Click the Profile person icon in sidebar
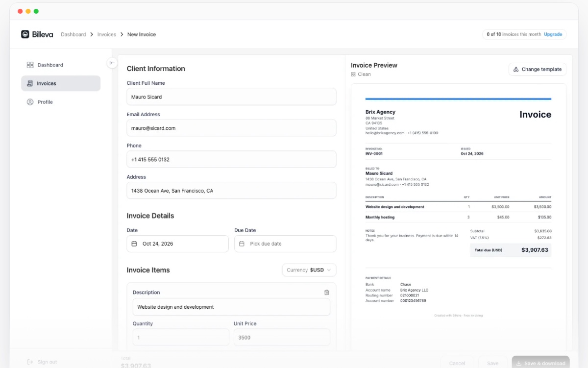The image size is (588, 368). [x=30, y=102]
